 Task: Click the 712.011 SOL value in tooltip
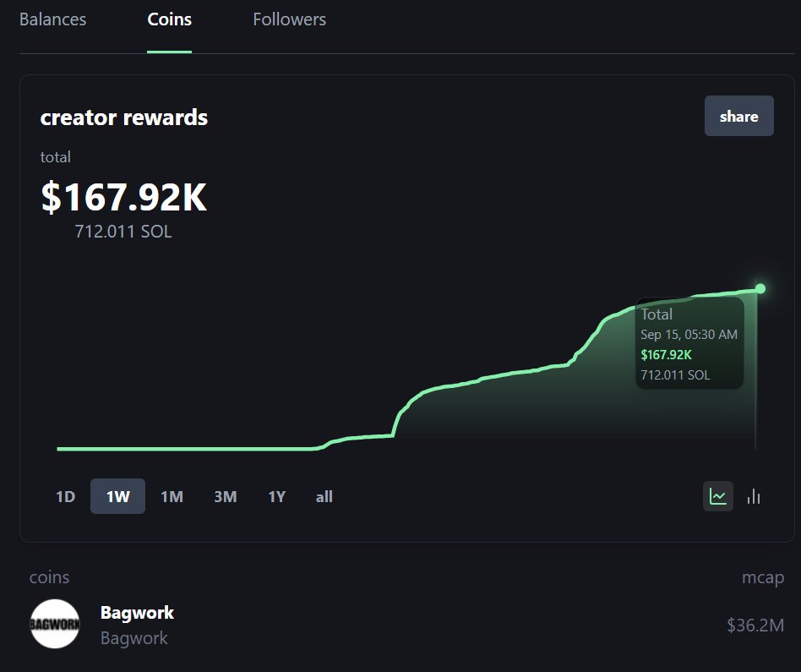click(675, 374)
